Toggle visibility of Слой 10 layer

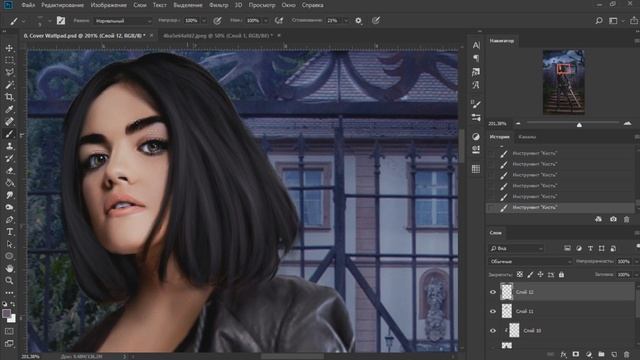[x=493, y=331]
